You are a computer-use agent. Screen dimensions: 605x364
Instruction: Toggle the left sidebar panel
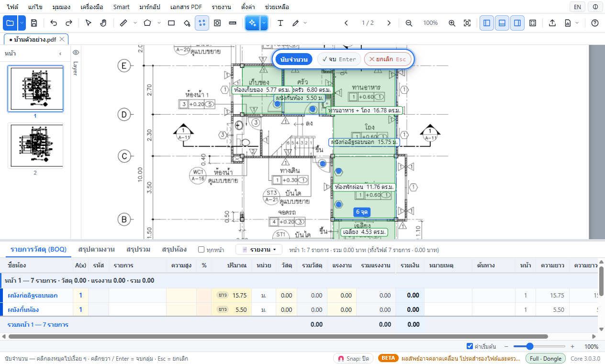pos(487,23)
